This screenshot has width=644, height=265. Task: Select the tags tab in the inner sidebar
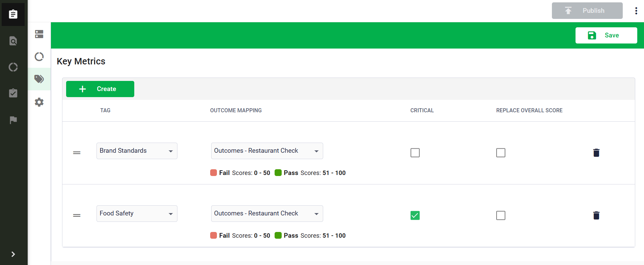pyautogui.click(x=39, y=79)
